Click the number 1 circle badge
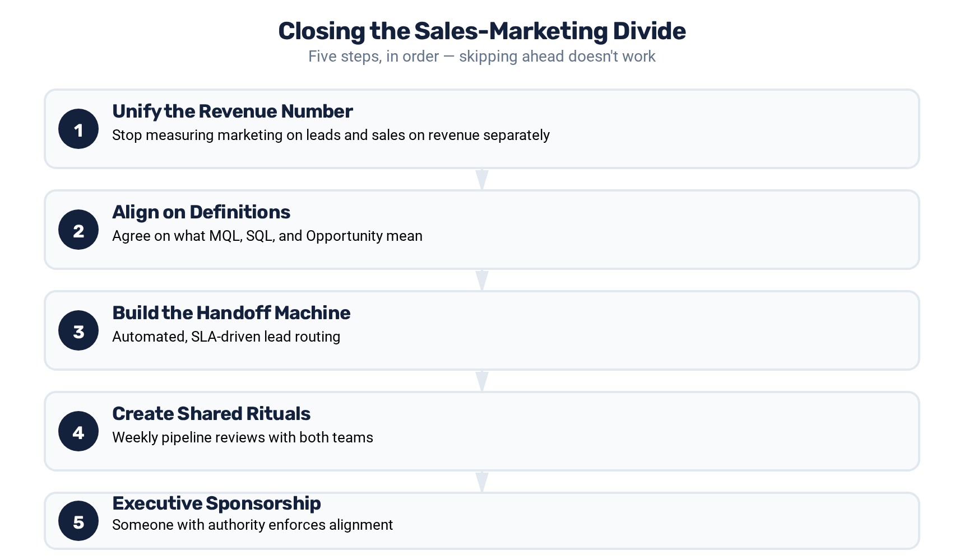Image resolution: width=964 pixels, height=560 pixels. pos(78,129)
